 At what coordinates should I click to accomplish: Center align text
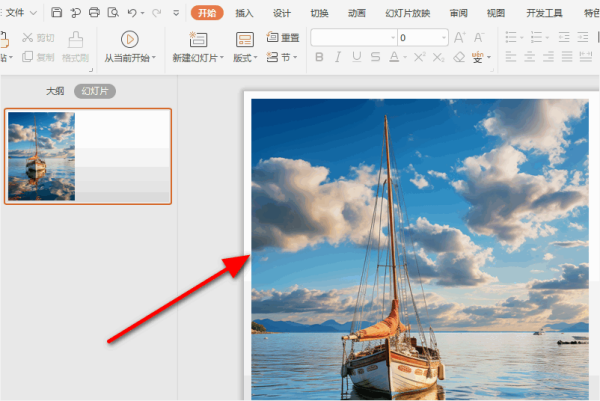[x=530, y=57]
